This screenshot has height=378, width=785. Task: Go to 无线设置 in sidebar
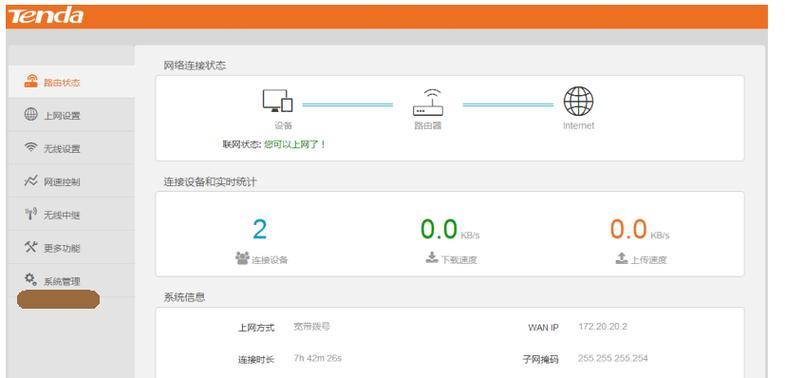pos(71,148)
